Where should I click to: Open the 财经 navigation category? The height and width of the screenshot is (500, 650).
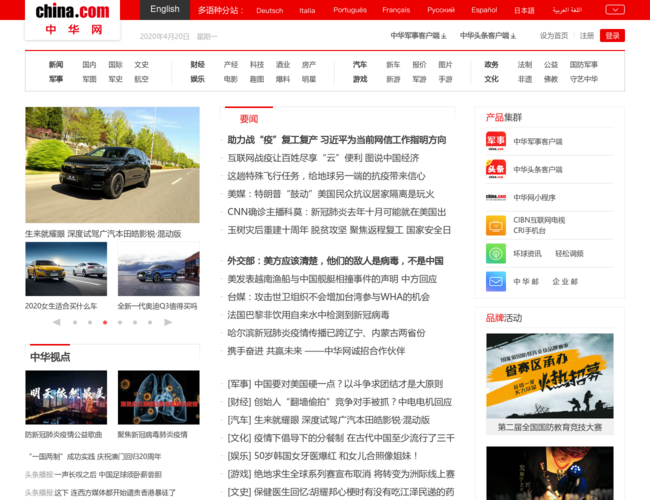click(x=198, y=64)
